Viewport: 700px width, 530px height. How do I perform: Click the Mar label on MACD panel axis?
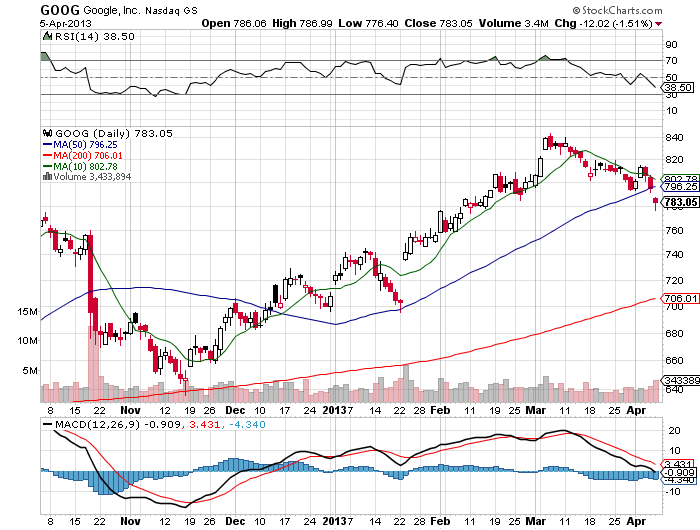tap(536, 521)
